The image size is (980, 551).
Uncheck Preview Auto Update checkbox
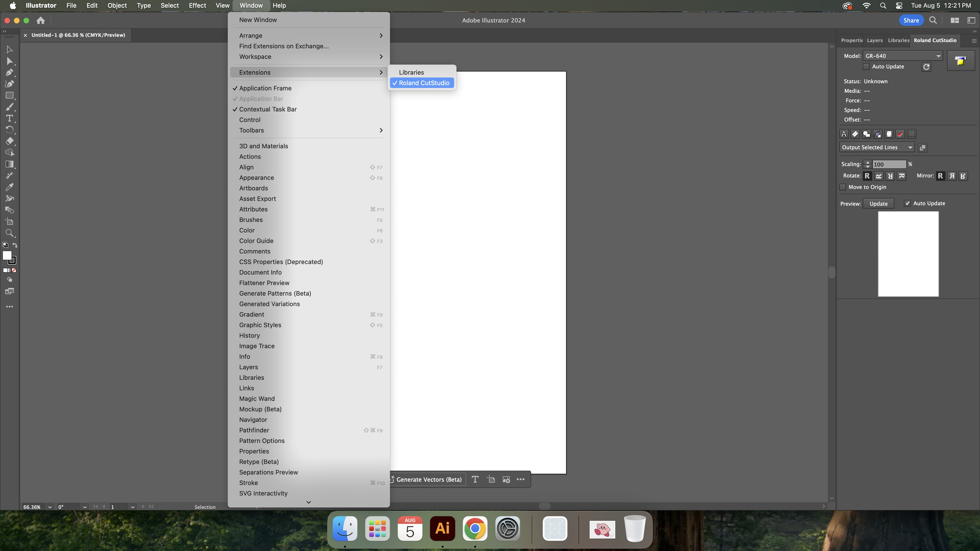[907, 204]
